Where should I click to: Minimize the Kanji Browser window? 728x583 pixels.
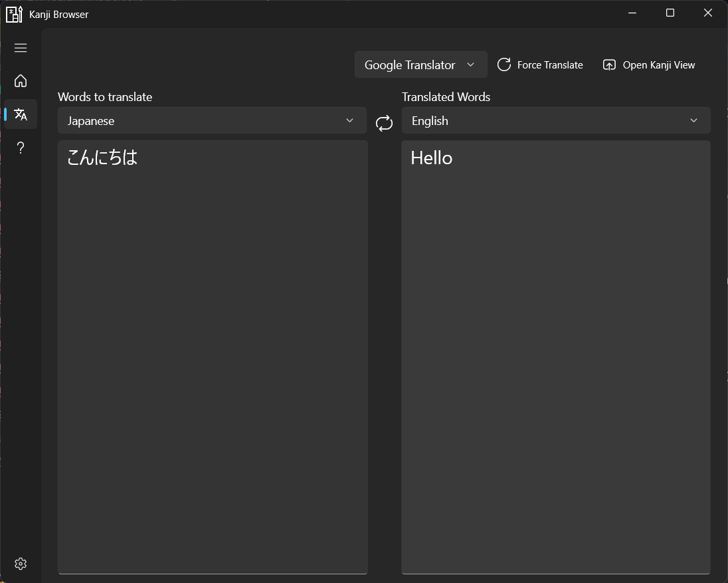(632, 13)
